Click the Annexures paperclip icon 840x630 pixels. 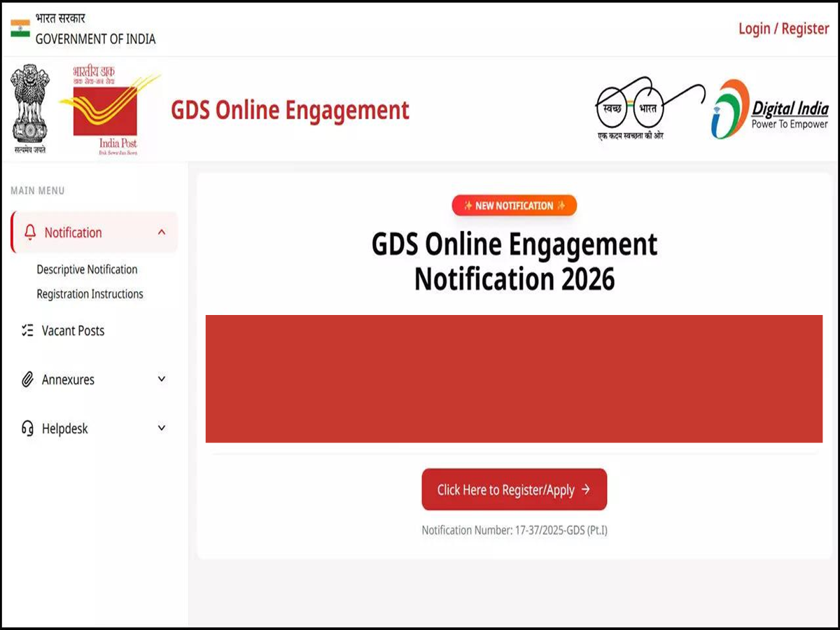[27, 379]
